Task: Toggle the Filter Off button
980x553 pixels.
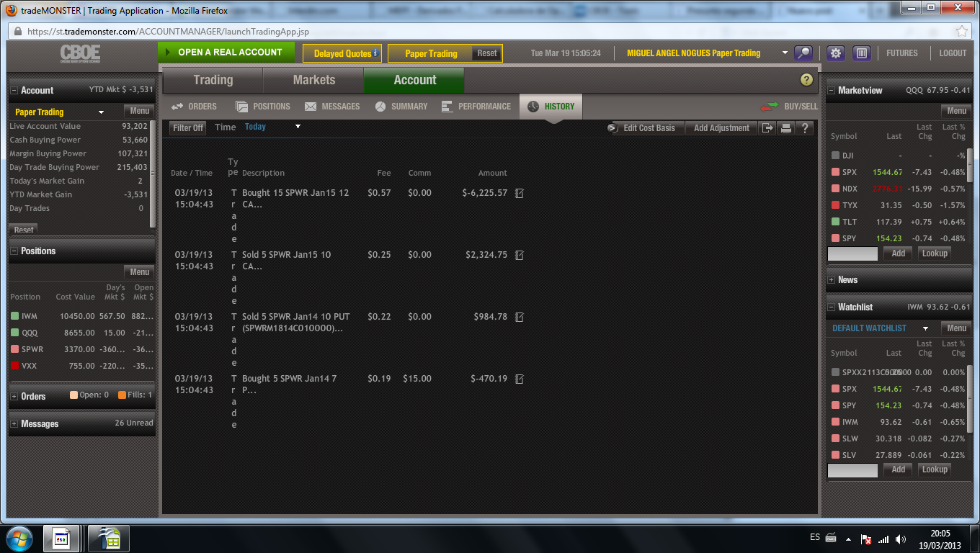Action: coord(188,128)
